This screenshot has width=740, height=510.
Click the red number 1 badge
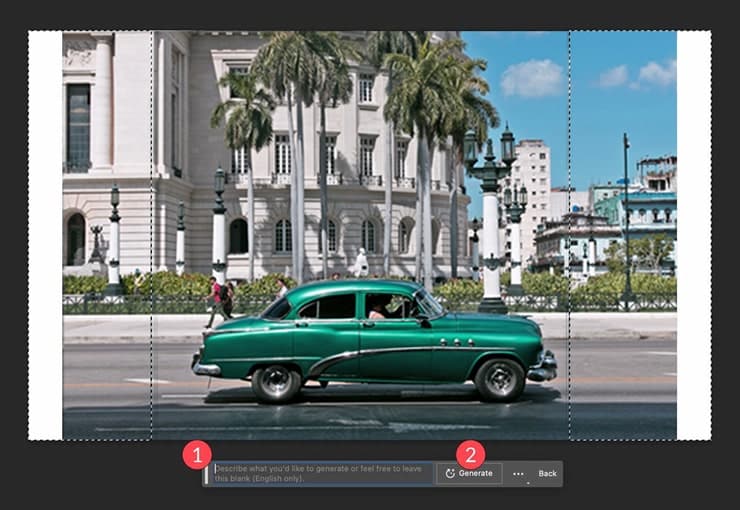[x=197, y=454]
